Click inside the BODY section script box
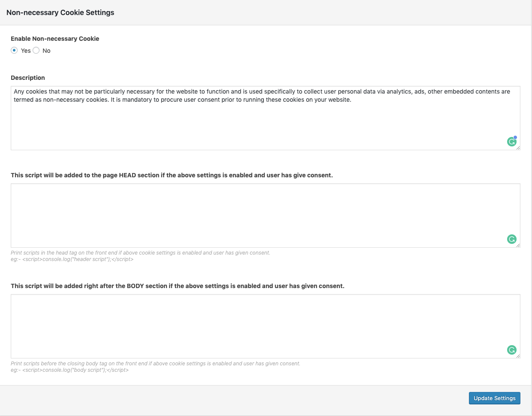The width and height of the screenshot is (532, 416). (257, 326)
